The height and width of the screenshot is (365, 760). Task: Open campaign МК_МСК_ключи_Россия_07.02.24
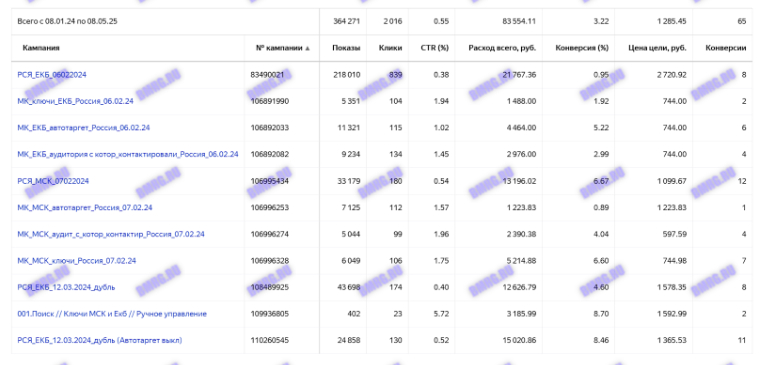coord(77,261)
